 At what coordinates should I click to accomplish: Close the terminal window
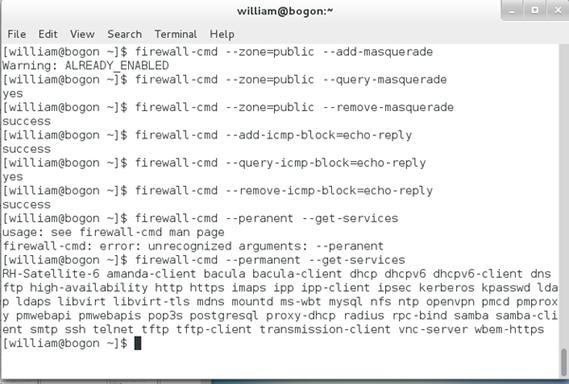tap(558, 11)
